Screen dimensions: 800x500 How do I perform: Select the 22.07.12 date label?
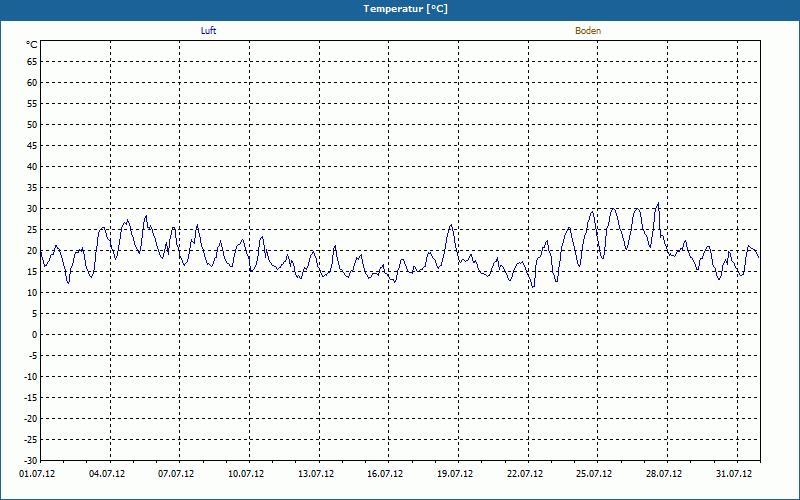(525, 474)
